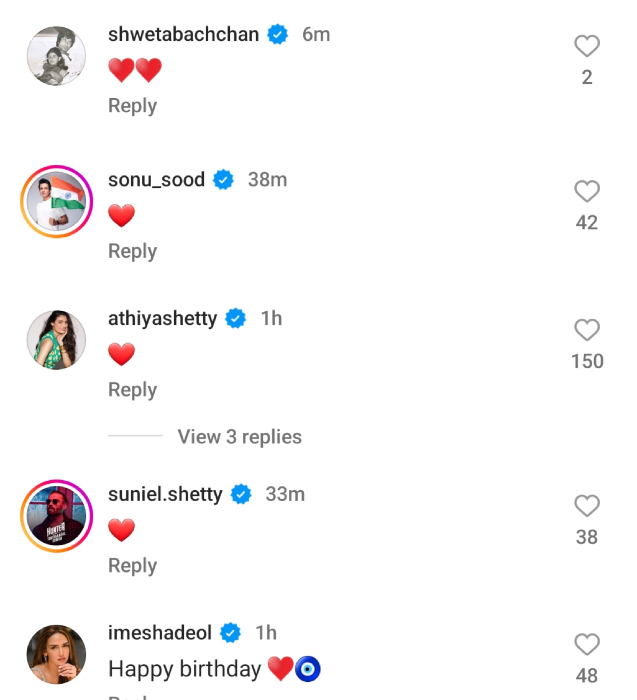
Task: Expand View 3 replies under athiyashetty
Action: (239, 437)
